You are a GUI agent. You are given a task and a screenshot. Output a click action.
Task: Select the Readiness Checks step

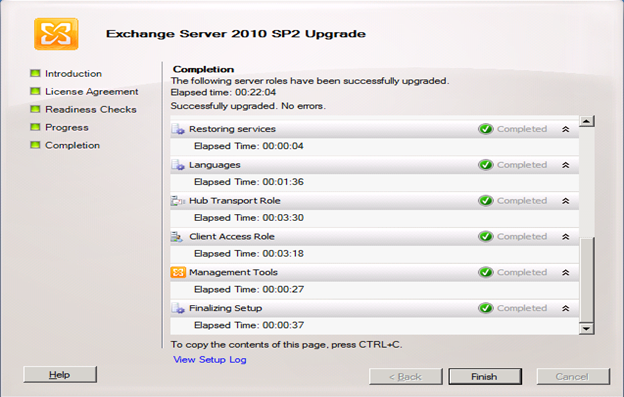[91, 109]
